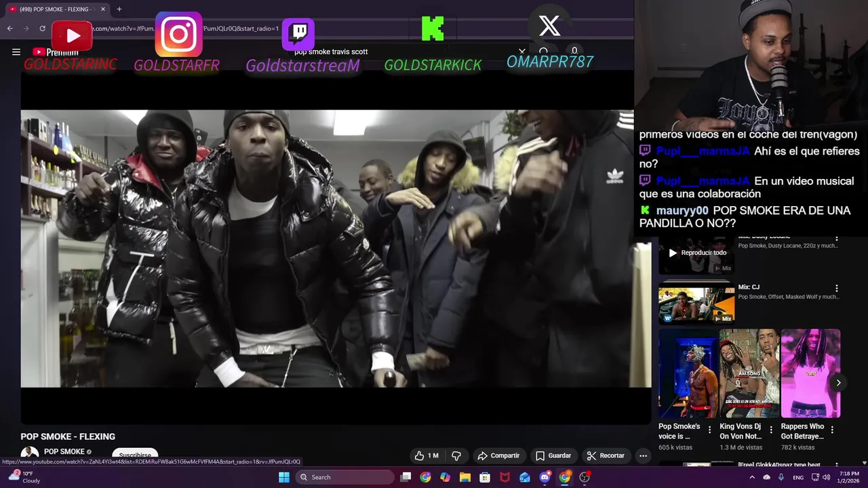This screenshot has width=868, height=488.
Task: Click the taskbar Search box
Action: click(x=344, y=477)
